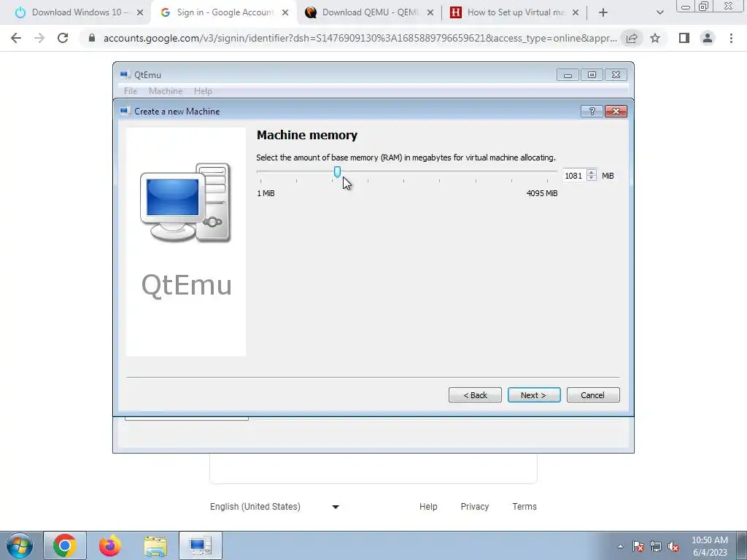Open a new browser tab

coord(603,13)
